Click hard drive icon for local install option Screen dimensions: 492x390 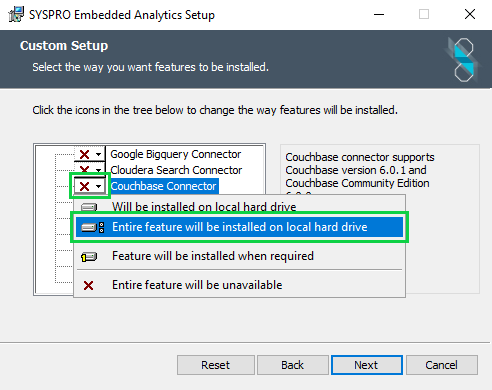(x=89, y=207)
